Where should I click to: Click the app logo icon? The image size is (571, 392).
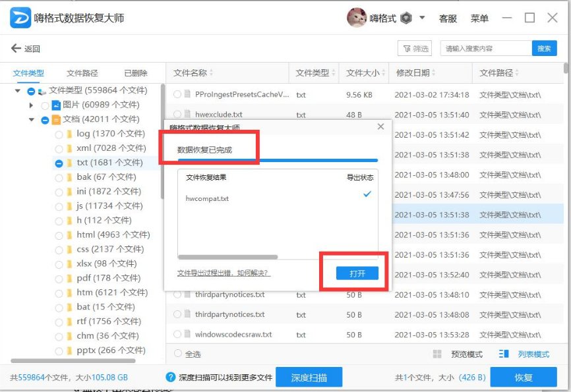20,18
